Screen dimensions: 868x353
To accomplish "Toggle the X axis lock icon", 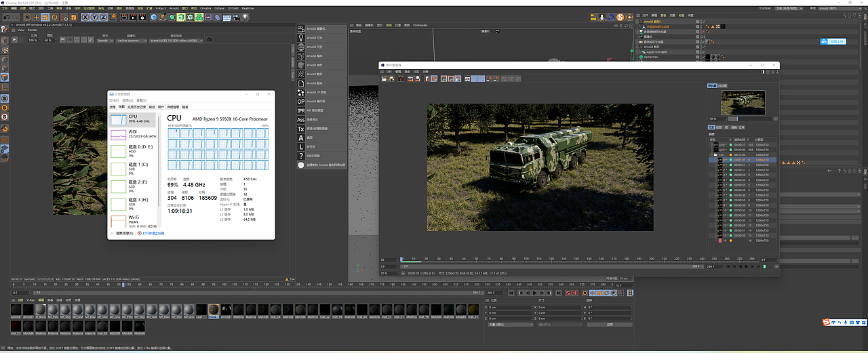I will [x=86, y=16].
